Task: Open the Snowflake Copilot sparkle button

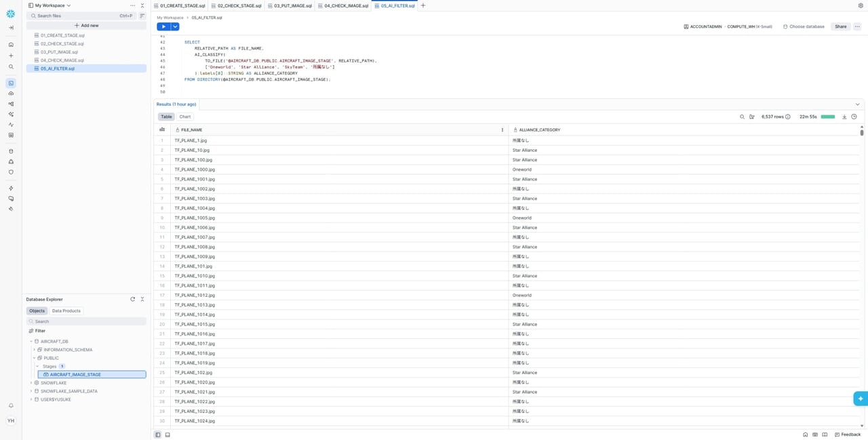Action: pos(860,399)
